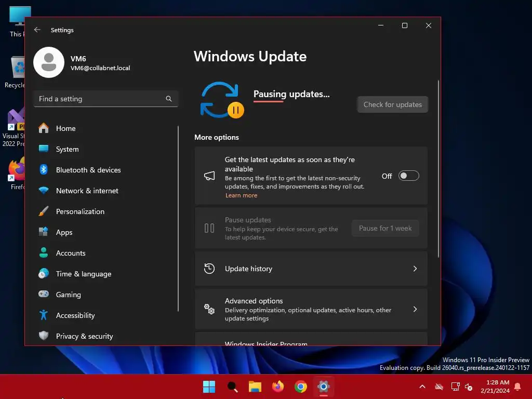Screen dimensions: 532x399
Task: Click the pause bars icon in Pause updates
Action: pyautogui.click(x=209, y=228)
